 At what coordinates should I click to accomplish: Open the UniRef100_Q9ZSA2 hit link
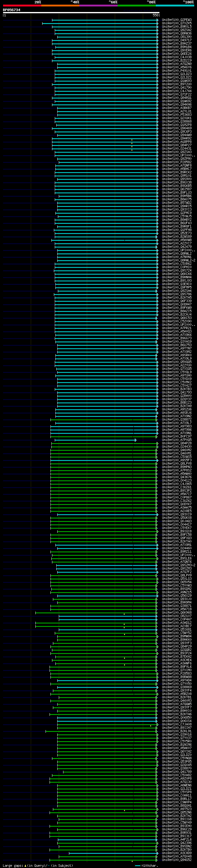pos(177,30)
